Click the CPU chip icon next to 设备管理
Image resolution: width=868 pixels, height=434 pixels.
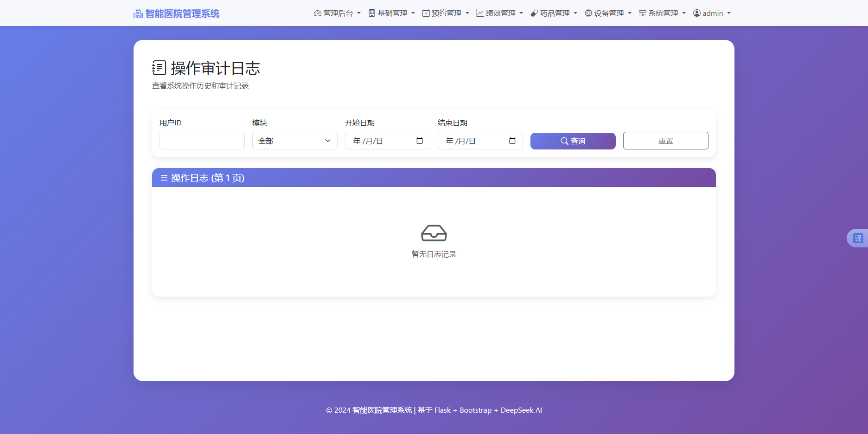pyautogui.click(x=588, y=13)
